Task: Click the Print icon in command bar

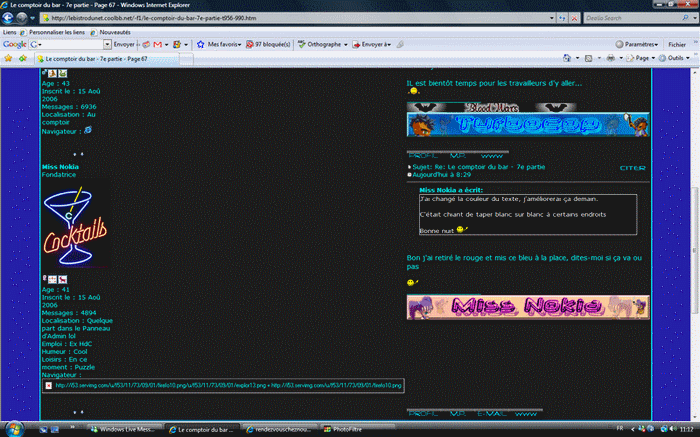Action: click(x=611, y=58)
